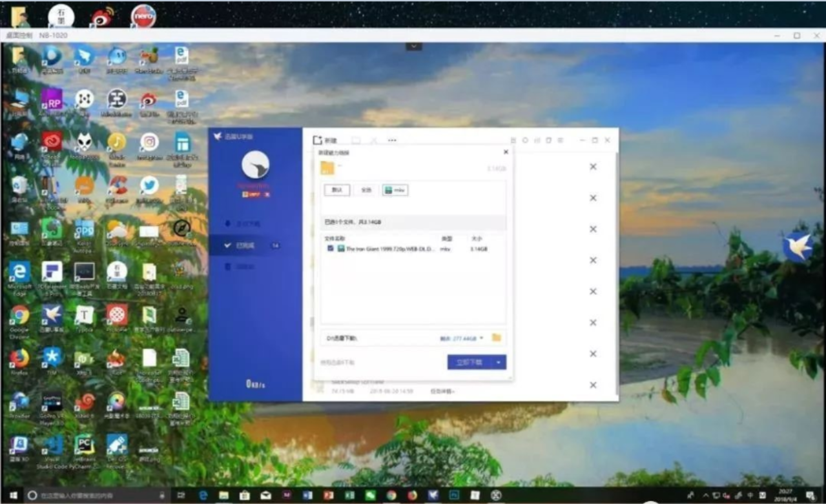
Task: Uncheck The Iron Giant file checkbox
Action: point(331,248)
